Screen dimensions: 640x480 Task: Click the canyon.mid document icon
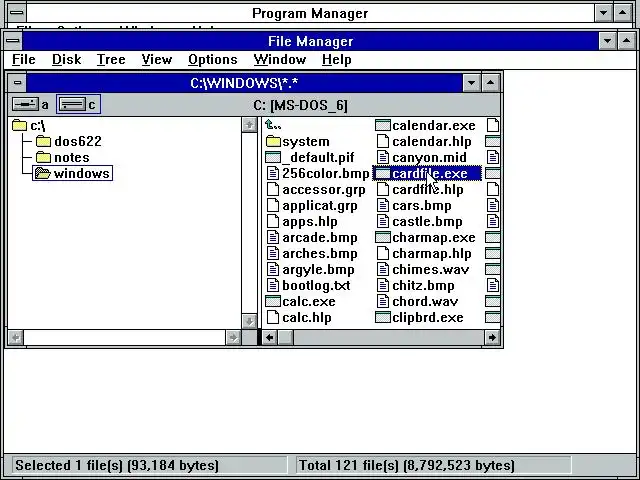coord(382,157)
